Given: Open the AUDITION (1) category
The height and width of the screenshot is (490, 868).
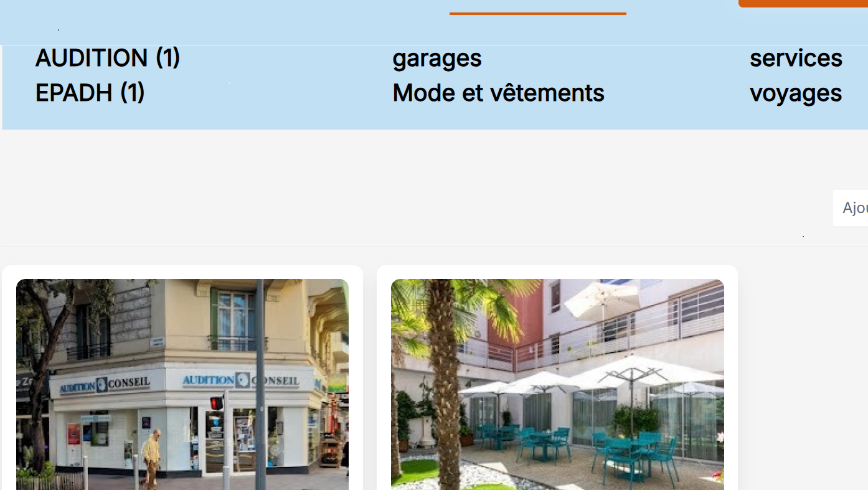Looking at the screenshot, I should (108, 58).
